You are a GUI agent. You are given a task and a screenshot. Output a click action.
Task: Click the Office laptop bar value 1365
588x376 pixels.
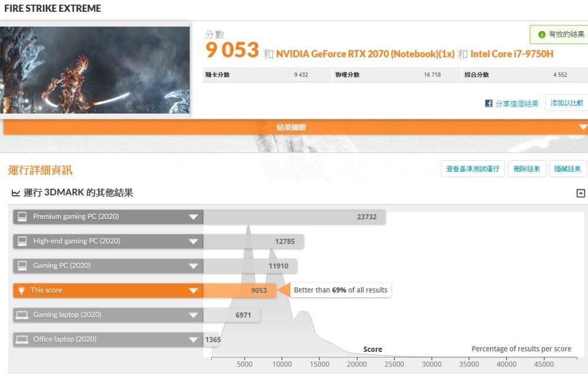pyautogui.click(x=213, y=340)
